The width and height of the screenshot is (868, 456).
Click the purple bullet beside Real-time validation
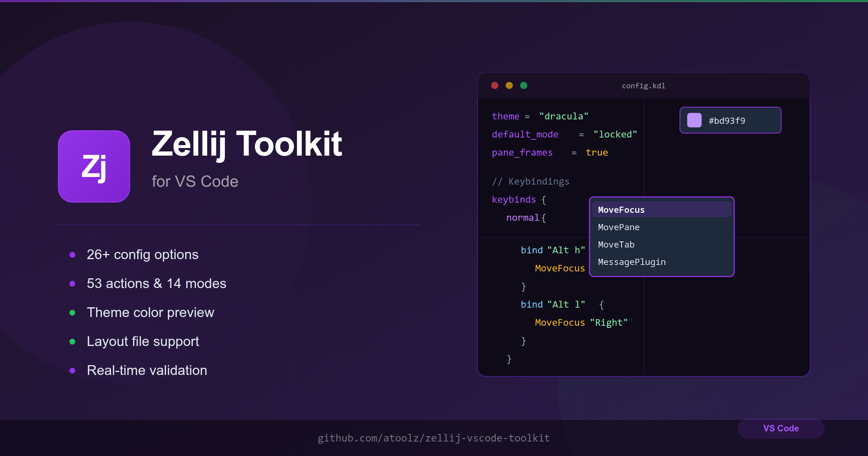(73, 370)
